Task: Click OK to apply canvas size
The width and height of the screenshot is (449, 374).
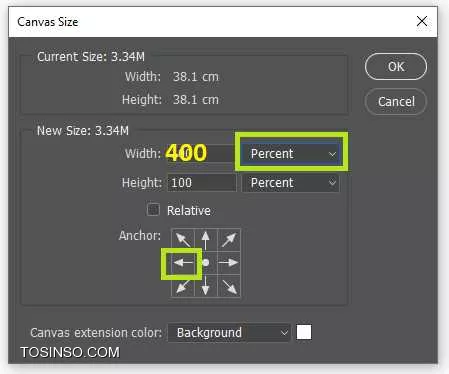Action: (396, 67)
